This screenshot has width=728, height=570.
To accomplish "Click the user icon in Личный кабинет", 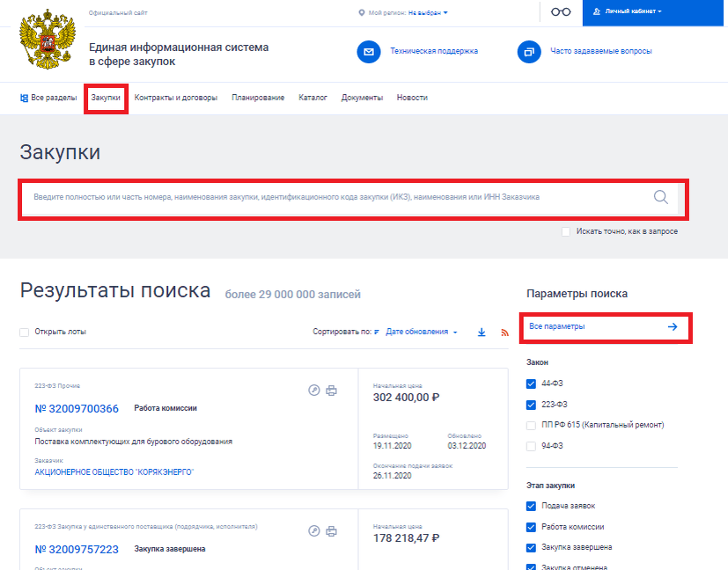I will 597,11.
